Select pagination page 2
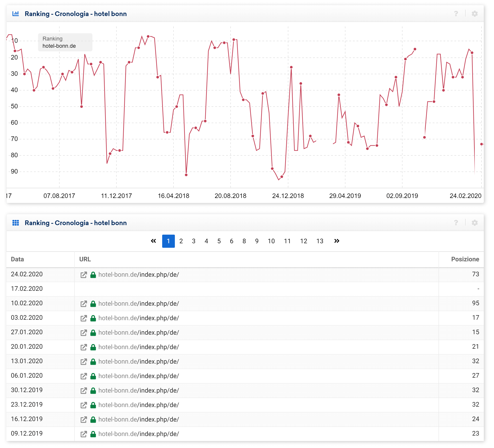This screenshot has width=494, height=448. tap(181, 241)
